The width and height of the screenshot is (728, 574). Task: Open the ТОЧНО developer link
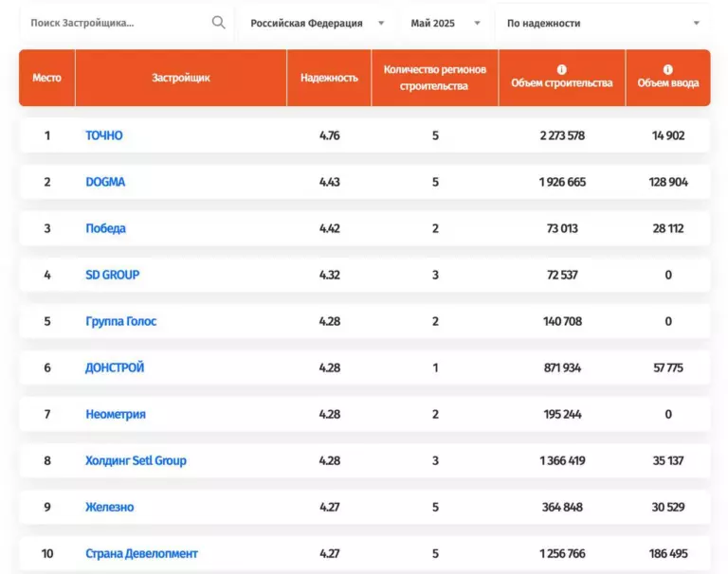(104, 135)
